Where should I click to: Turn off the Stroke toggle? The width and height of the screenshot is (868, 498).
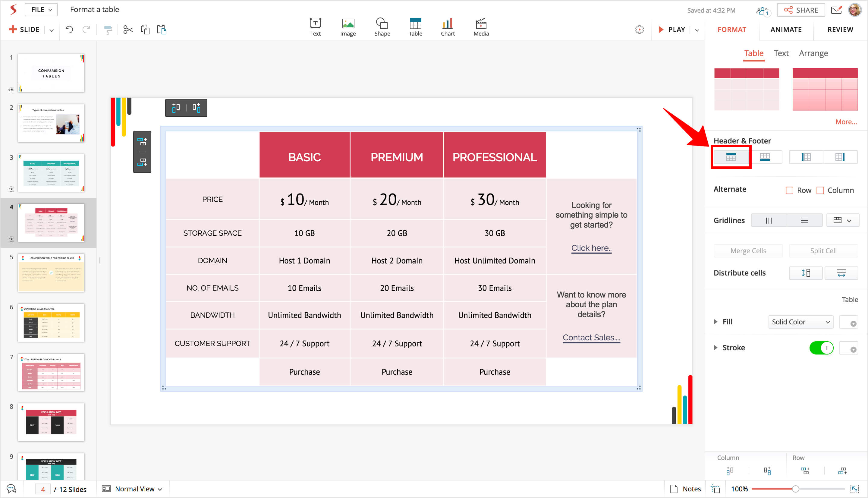[821, 348]
